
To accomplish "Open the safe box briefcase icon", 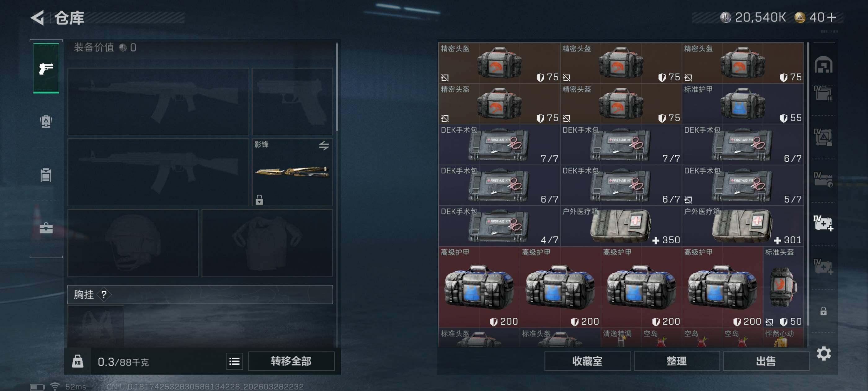I will (x=46, y=228).
